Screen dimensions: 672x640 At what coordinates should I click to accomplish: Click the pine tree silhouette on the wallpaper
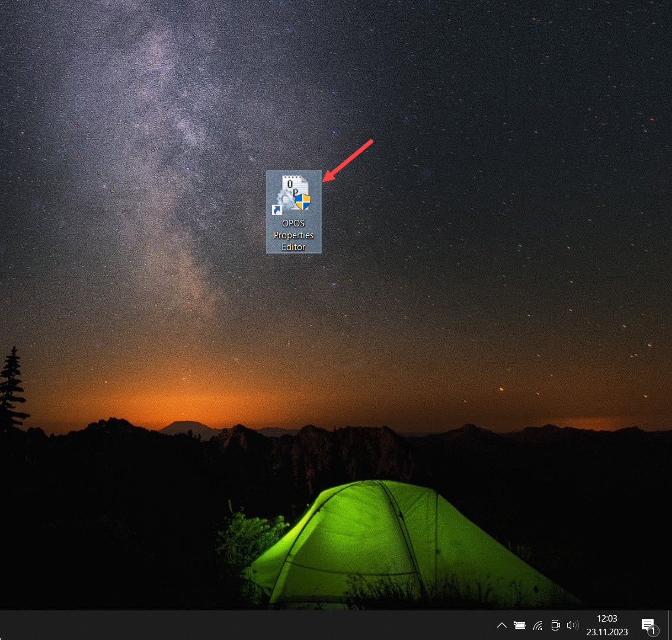[12, 385]
